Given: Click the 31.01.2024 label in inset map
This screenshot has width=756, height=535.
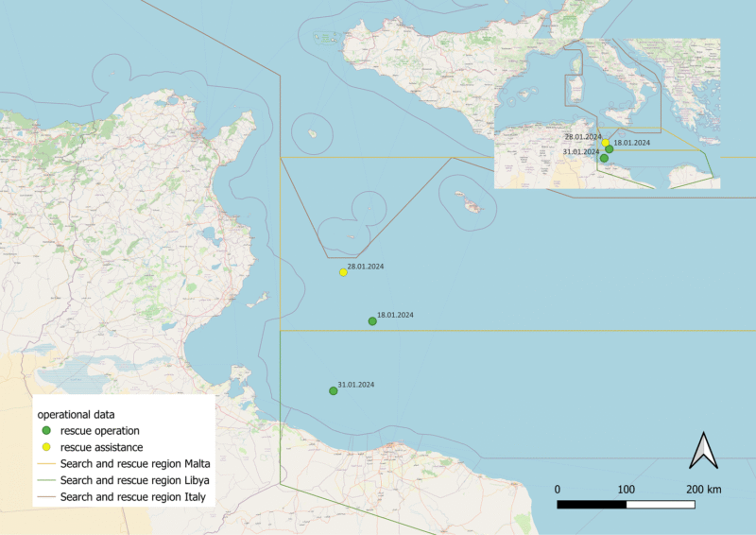Looking at the screenshot, I should [x=581, y=151].
